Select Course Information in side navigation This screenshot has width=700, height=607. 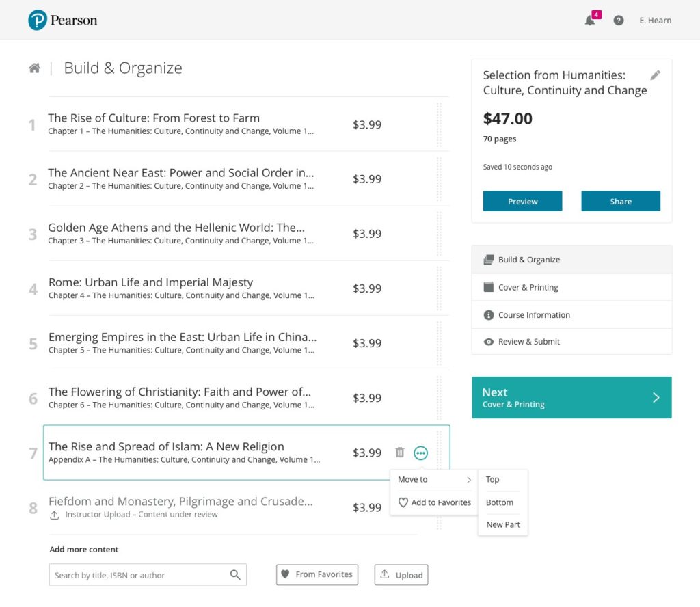[571, 315]
